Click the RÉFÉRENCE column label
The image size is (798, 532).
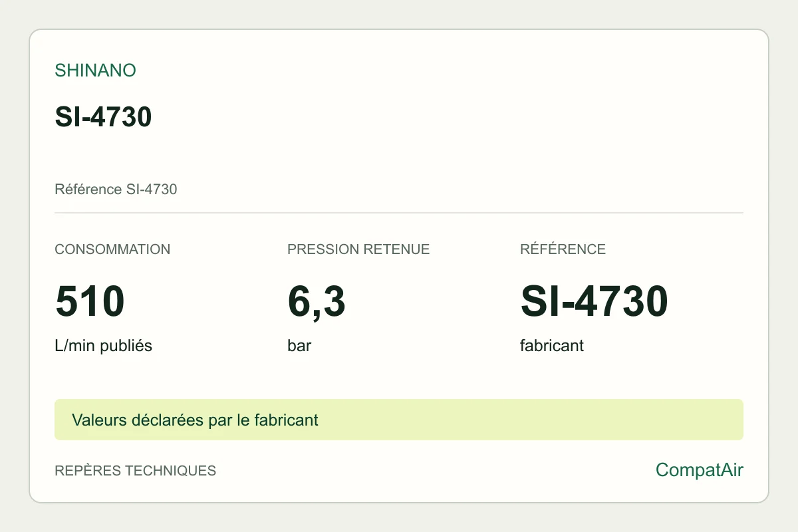coord(563,249)
